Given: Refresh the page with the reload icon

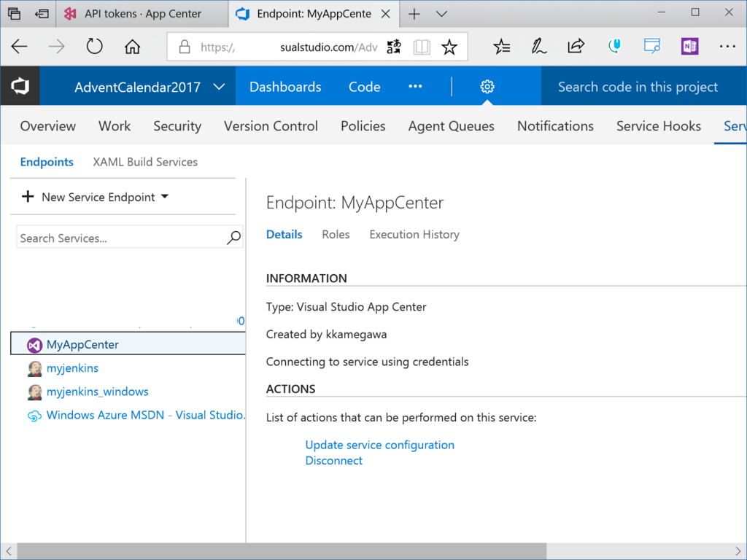Looking at the screenshot, I should click(x=94, y=47).
